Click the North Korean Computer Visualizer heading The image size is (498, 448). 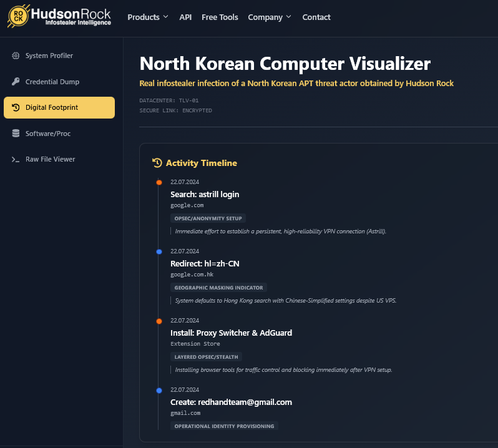[x=285, y=64]
